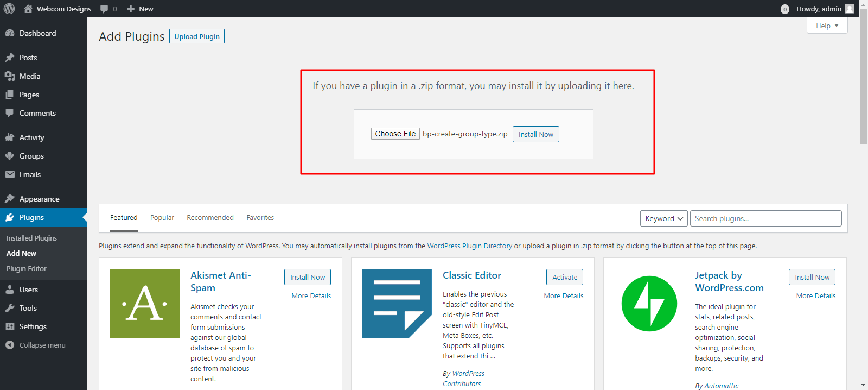Click the Collapse menu arrow icon

pos(10,345)
